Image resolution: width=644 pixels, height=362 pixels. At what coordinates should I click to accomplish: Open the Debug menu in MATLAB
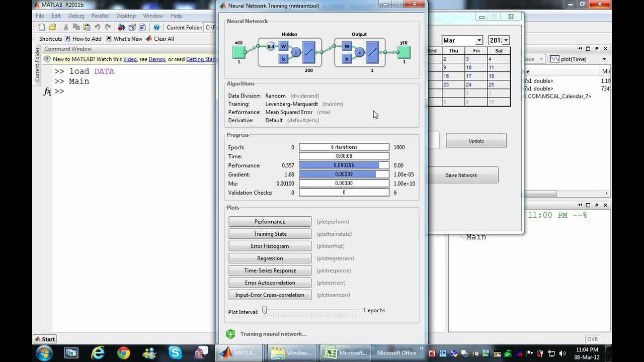click(x=76, y=16)
